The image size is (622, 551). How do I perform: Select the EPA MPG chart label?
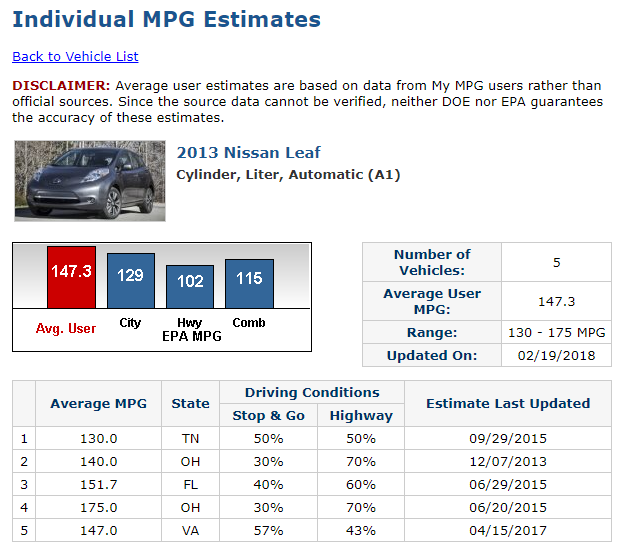[192, 336]
